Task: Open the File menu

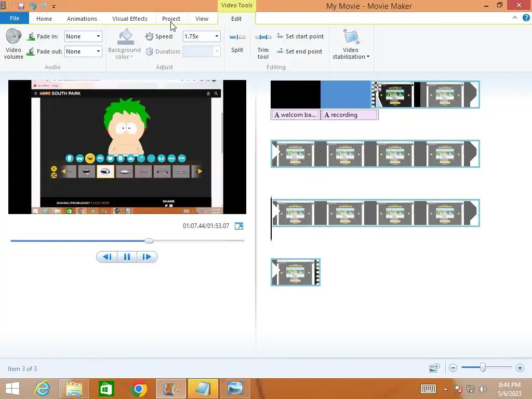Action: point(15,18)
